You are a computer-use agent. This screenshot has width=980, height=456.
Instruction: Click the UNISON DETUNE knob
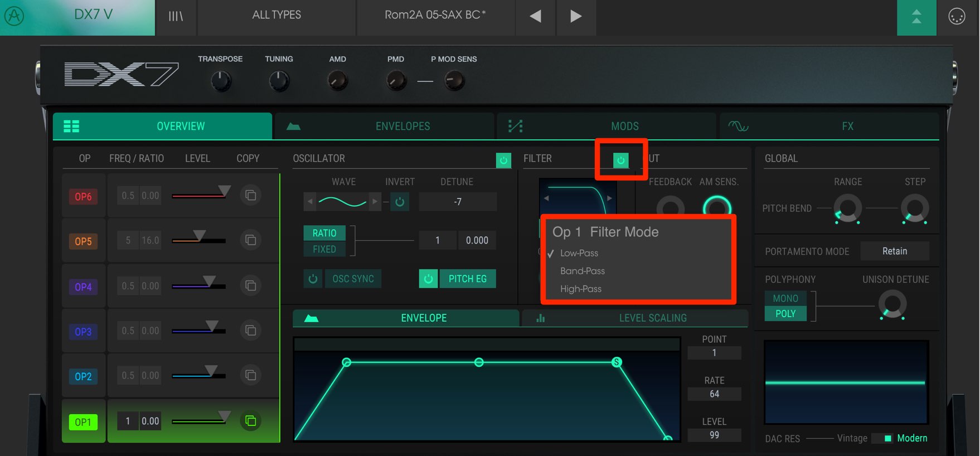pyautogui.click(x=892, y=305)
